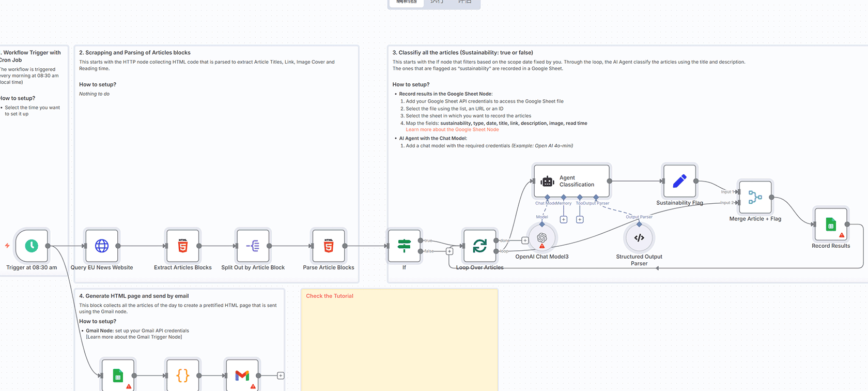The image size is (868, 391).
Task: Open the Record Results Google Sheets node
Action: click(x=830, y=224)
